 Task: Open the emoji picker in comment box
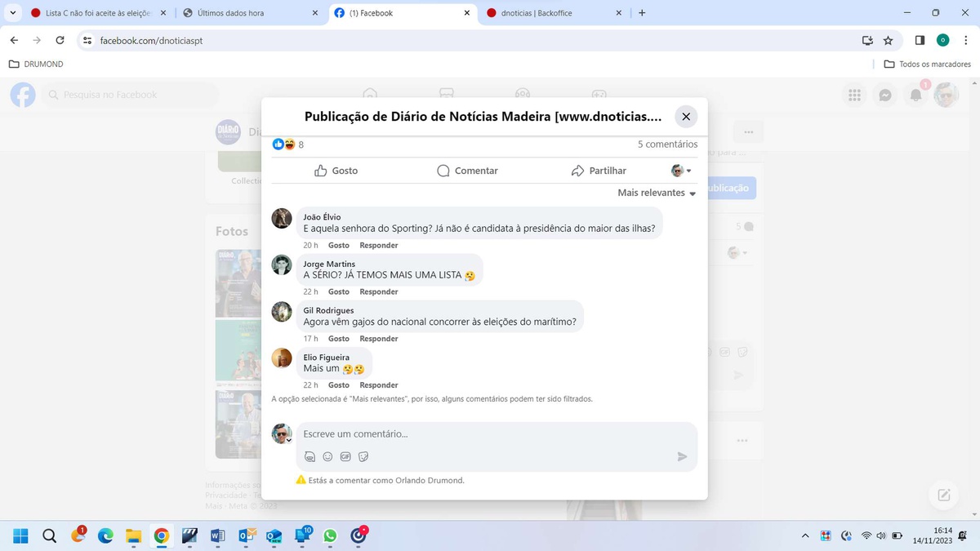click(x=327, y=457)
